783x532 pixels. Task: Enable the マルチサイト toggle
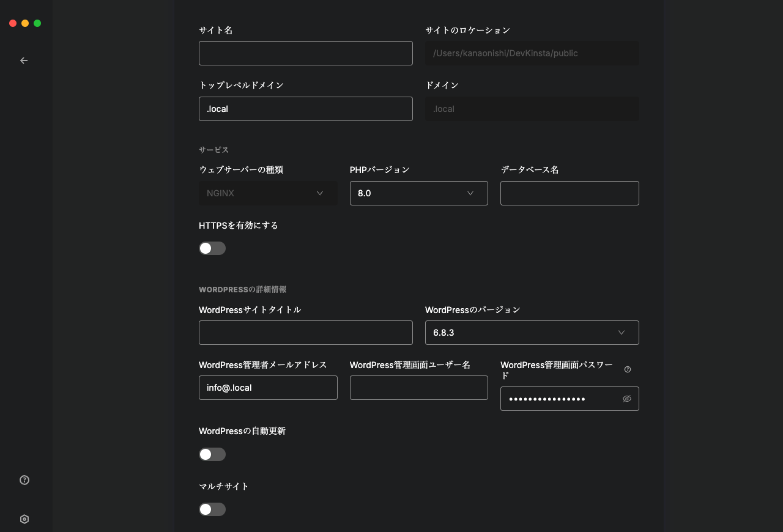pyautogui.click(x=212, y=509)
